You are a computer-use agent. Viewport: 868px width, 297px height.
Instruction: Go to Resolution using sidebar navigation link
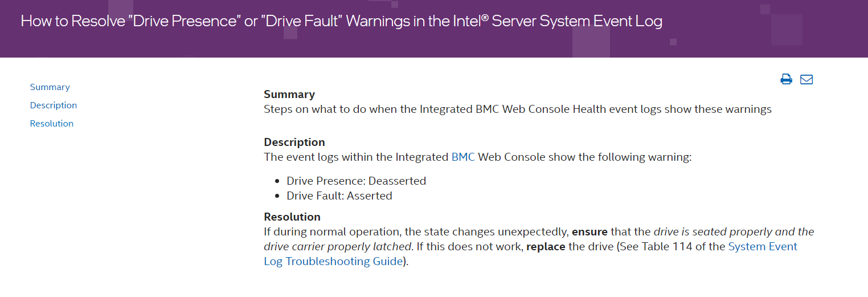tap(52, 124)
